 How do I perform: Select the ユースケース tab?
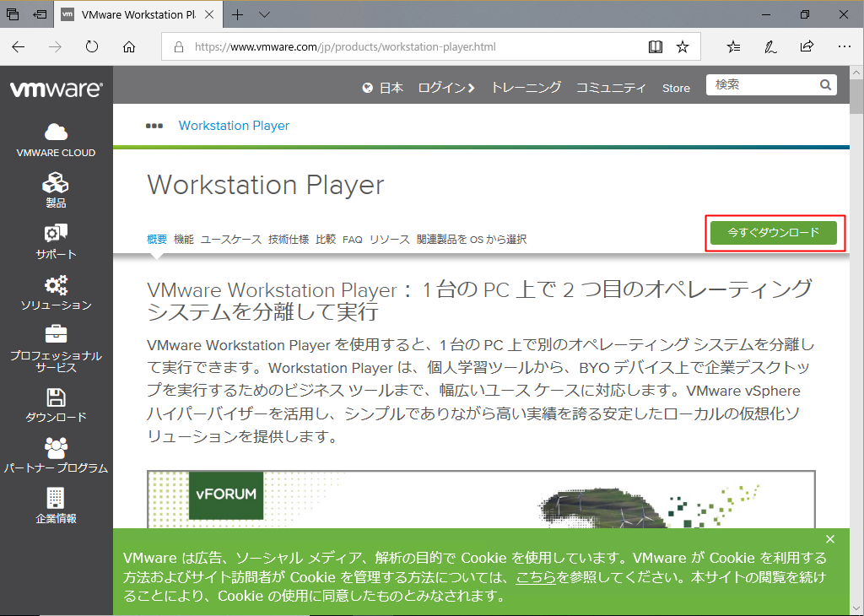click(x=231, y=239)
